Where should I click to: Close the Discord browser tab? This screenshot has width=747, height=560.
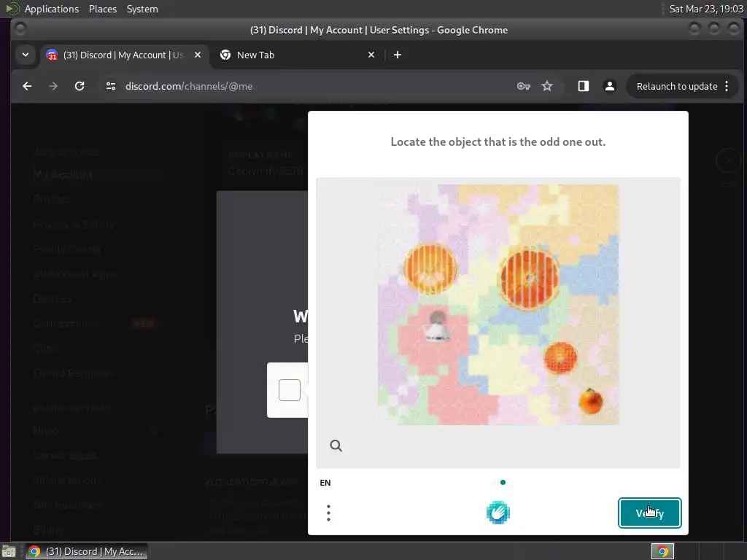click(x=198, y=55)
